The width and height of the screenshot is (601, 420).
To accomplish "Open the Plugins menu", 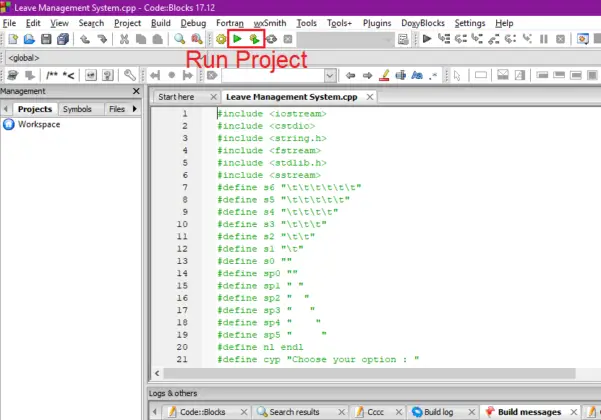I will point(377,22).
